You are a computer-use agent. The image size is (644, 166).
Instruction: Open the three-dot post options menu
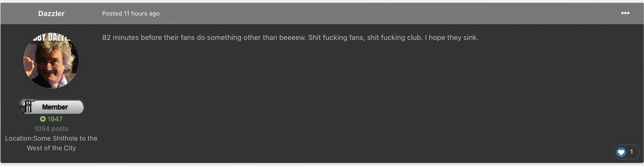625,13
